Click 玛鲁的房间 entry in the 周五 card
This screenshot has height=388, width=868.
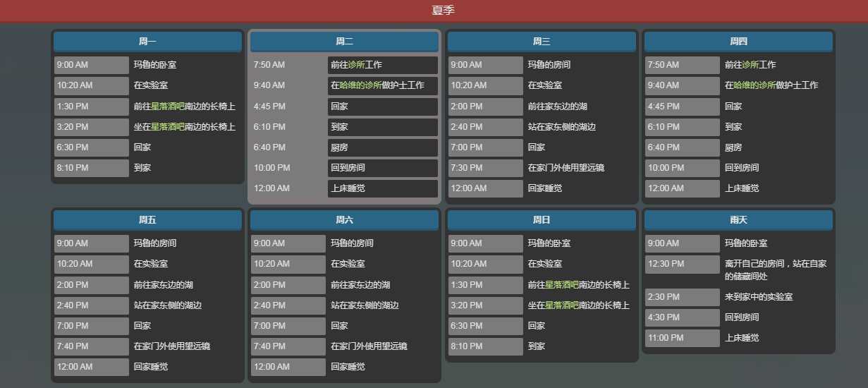point(155,243)
